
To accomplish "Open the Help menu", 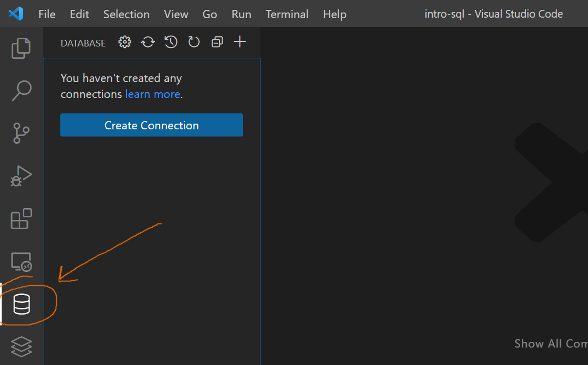I will tap(335, 14).
